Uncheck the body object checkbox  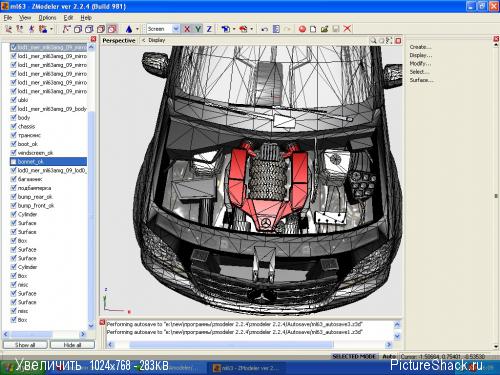(x=14, y=117)
